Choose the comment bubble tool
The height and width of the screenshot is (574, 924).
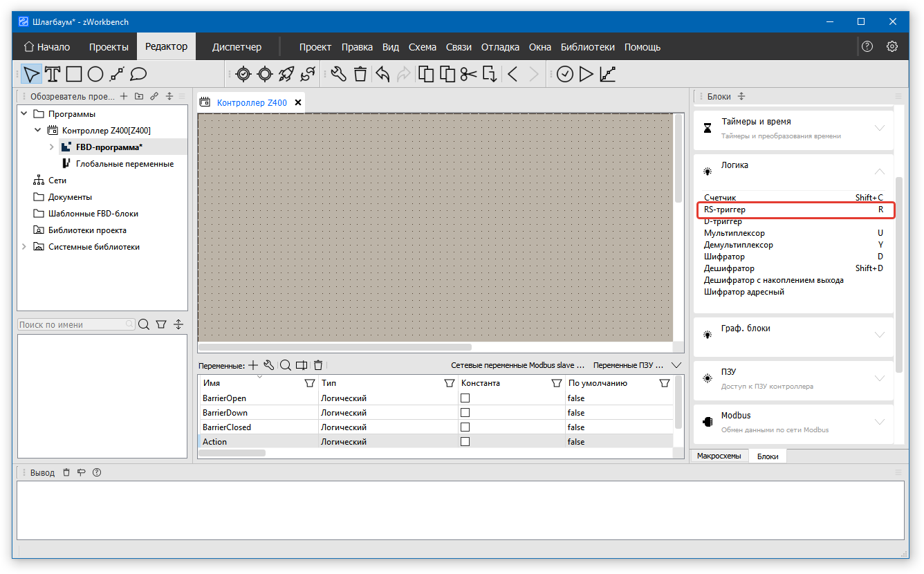(138, 74)
